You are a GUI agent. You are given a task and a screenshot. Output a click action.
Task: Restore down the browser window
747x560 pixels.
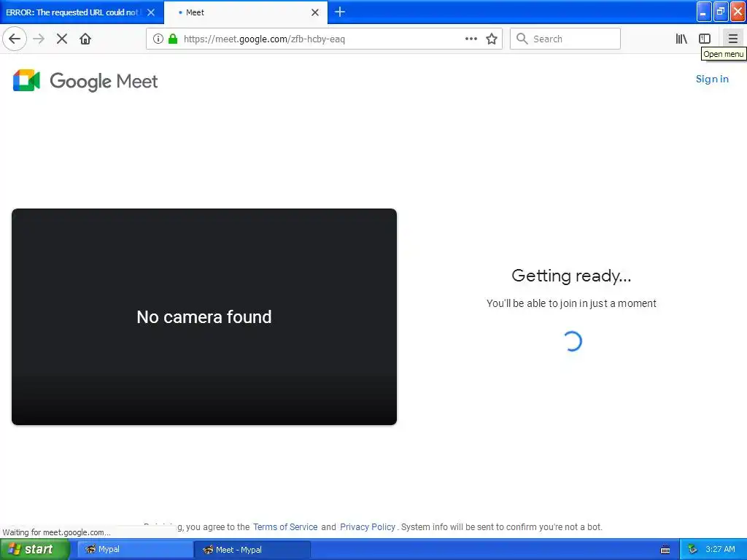point(720,12)
